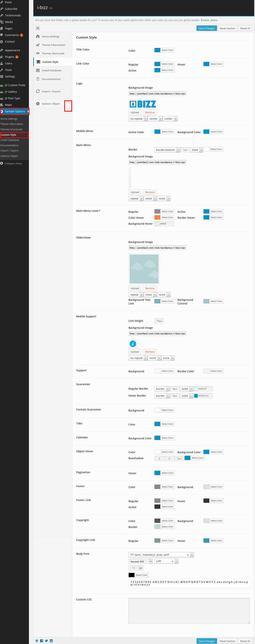Click the Media icon in the sidebar
Screen dimensions: 255x644
tap(2, 22)
